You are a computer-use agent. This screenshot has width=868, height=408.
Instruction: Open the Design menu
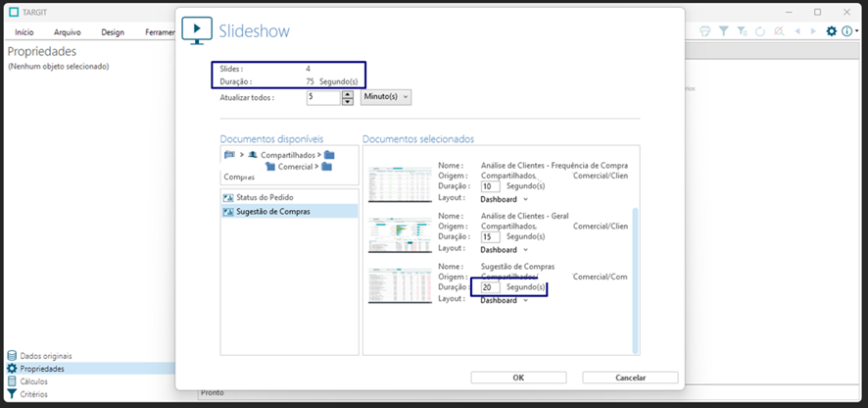coord(113,32)
